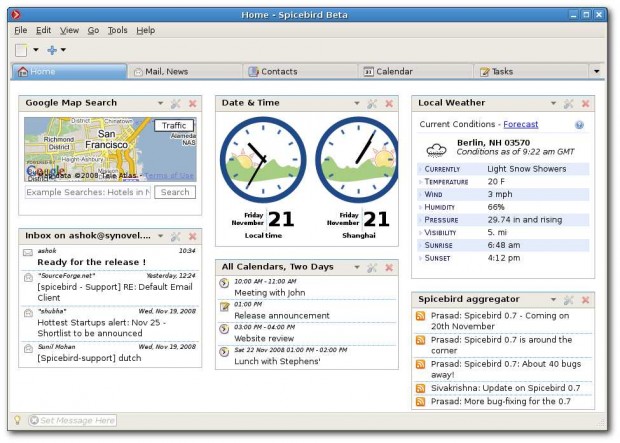Open the weather Forecast link
The image size is (620, 443).
click(x=521, y=124)
